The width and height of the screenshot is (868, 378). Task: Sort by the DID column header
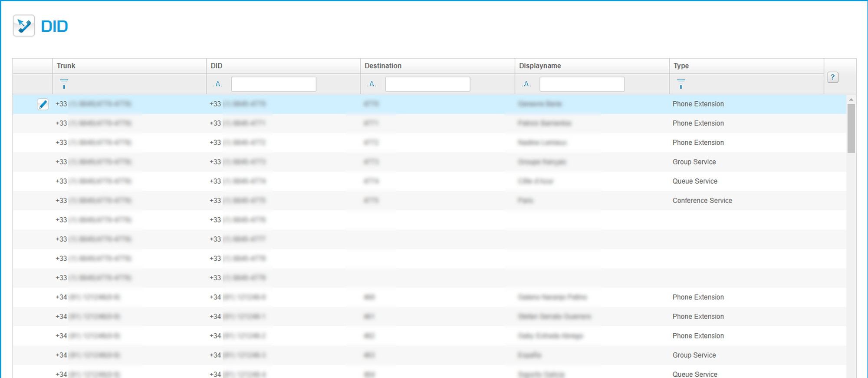[217, 66]
